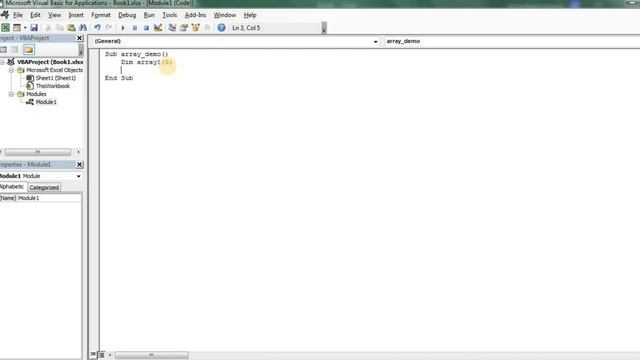
Task: Click the View Code icon in Project pane
Action: click(x=3, y=50)
